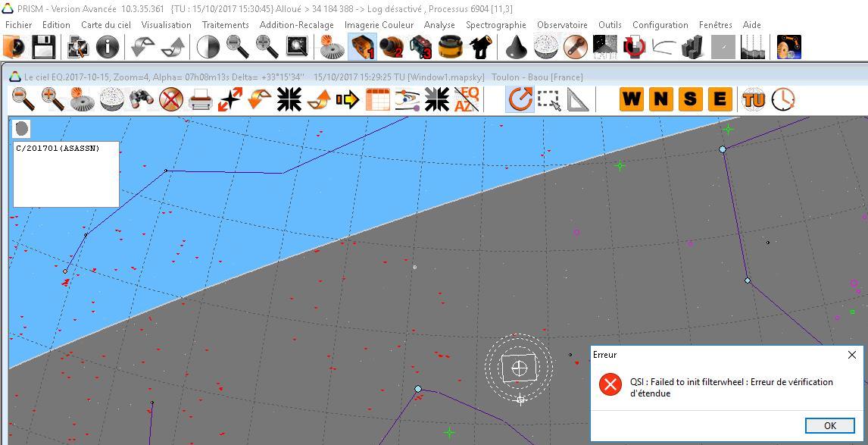Screen dimensions: 868x445
Task: Select camera number 1 icon
Action: (x=363, y=48)
